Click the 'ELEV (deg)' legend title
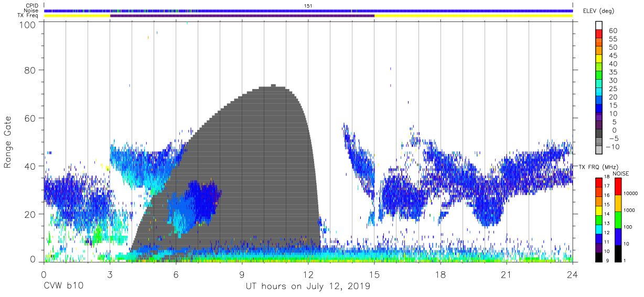Viewport: 644px width, 297px height. [x=599, y=11]
